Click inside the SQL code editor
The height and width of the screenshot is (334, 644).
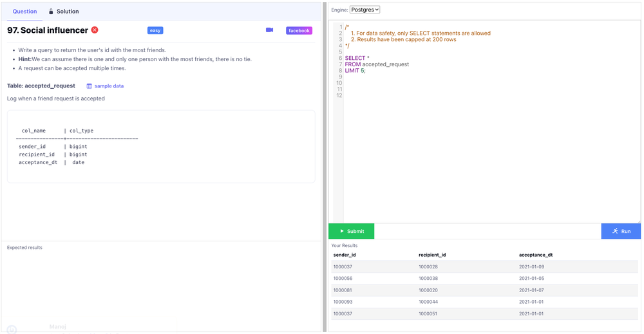[491, 122]
